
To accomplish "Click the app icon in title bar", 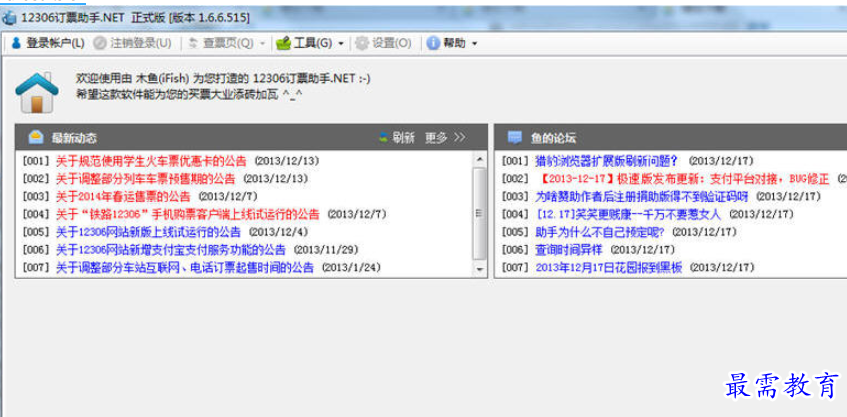I will pos(9,18).
